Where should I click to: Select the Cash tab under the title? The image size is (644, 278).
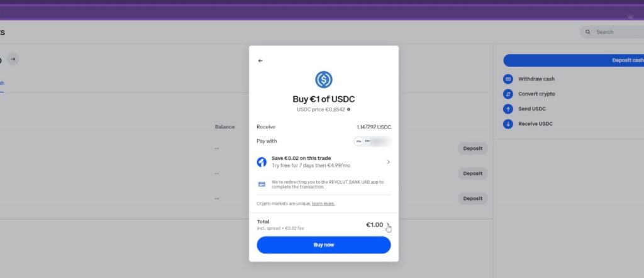pos(2,84)
